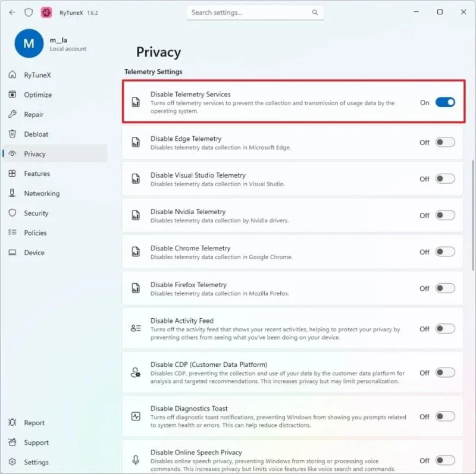Open the Settings page label
The image size is (476, 474).
pos(36,462)
